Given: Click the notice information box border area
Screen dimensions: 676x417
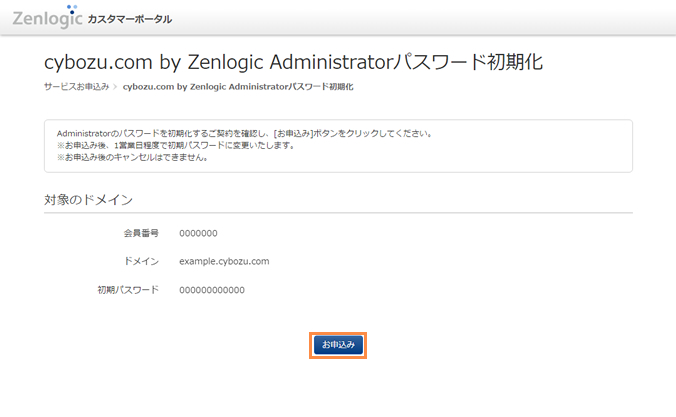Looking at the screenshot, I should pos(338,121).
